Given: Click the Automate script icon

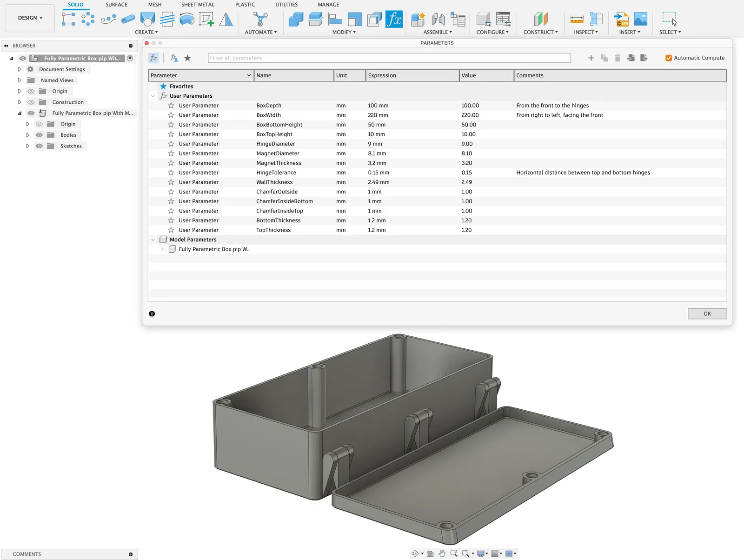Looking at the screenshot, I should click(x=260, y=20).
